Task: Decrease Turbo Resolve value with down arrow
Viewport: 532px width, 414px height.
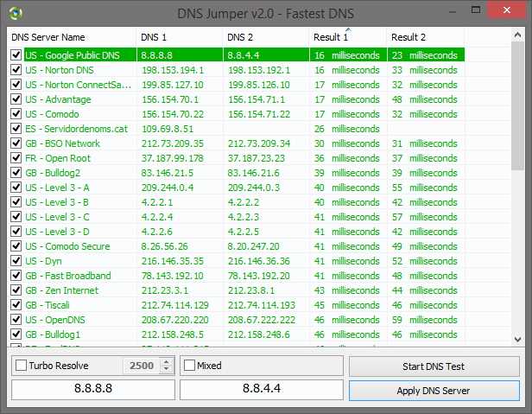Action: pos(166,369)
